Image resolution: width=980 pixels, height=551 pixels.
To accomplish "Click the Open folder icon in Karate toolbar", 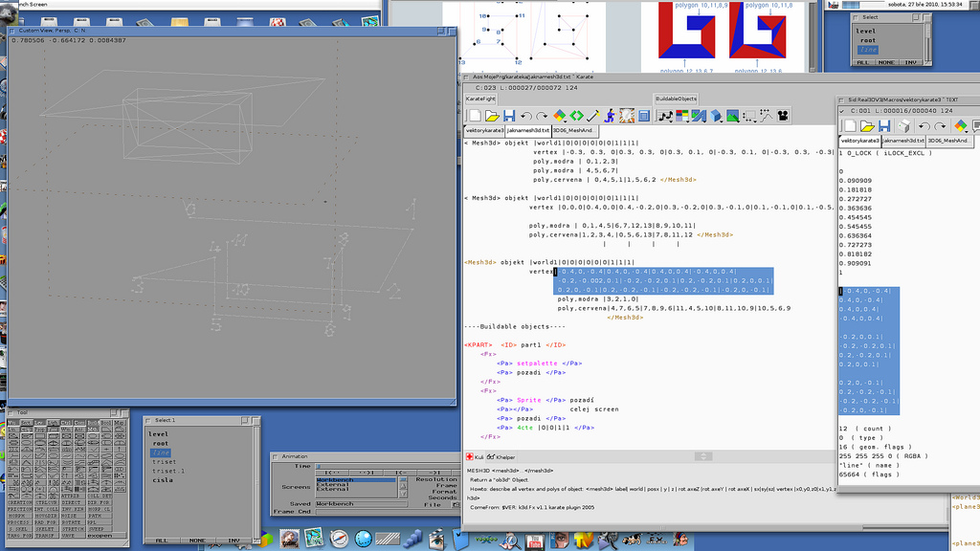I will [492, 116].
